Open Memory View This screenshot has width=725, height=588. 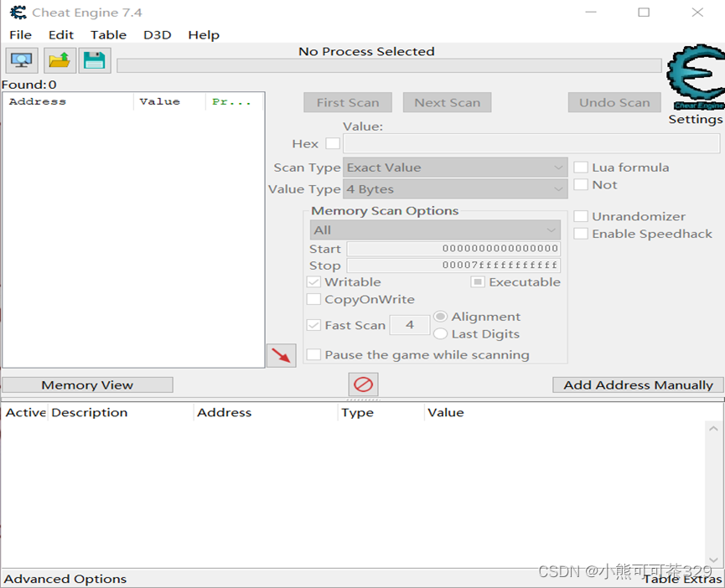[x=87, y=384]
